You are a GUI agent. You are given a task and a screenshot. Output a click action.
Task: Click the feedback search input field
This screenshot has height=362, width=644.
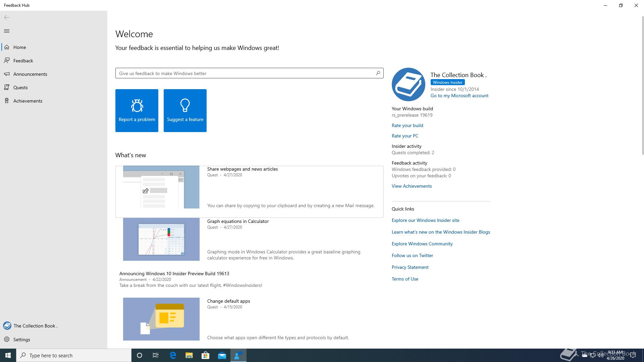(x=245, y=73)
